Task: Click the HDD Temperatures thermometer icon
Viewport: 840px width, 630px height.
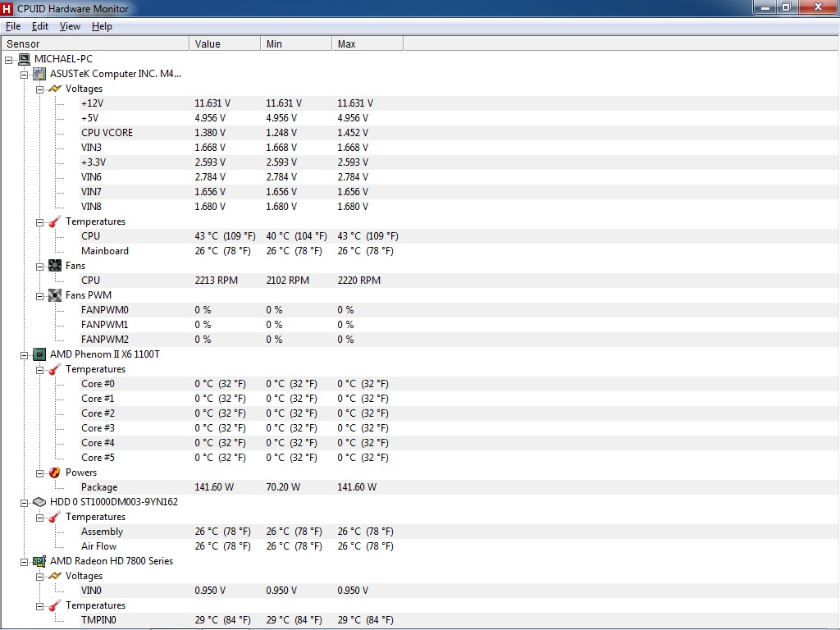Action: coord(55,517)
